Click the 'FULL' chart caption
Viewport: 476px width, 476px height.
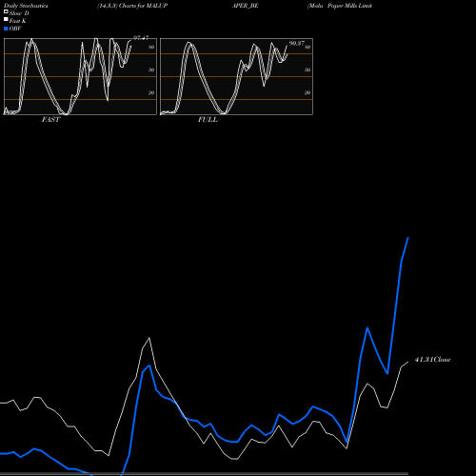click(x=208, y=120)
